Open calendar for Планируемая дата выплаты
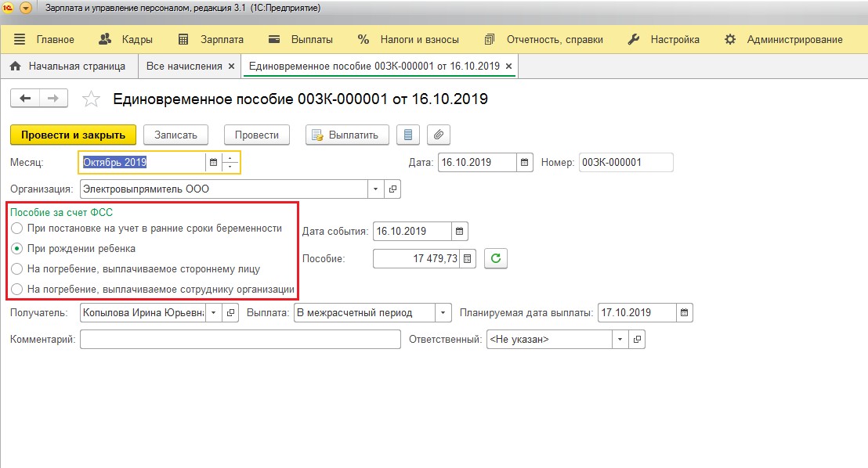 pyautogui.click(x=685, y=312)
